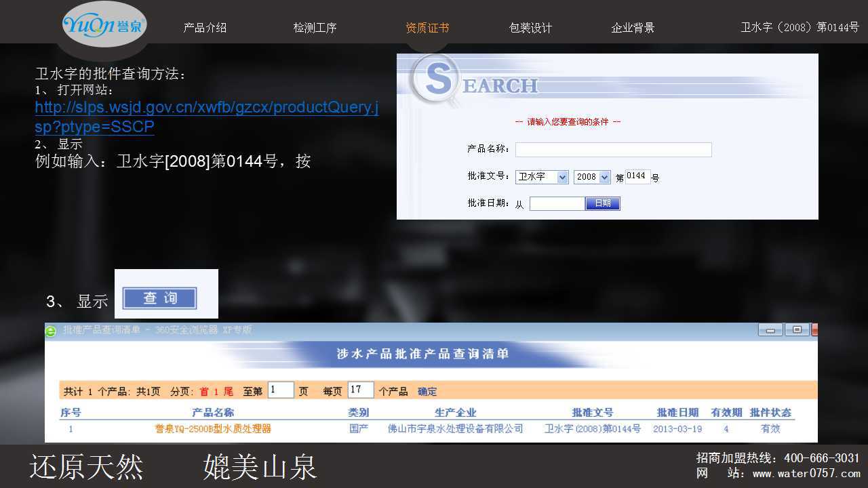Open the 2008 year dropdown
This screenshot has width=868, height=488.
pyautogui.click(x=592, y=177)
